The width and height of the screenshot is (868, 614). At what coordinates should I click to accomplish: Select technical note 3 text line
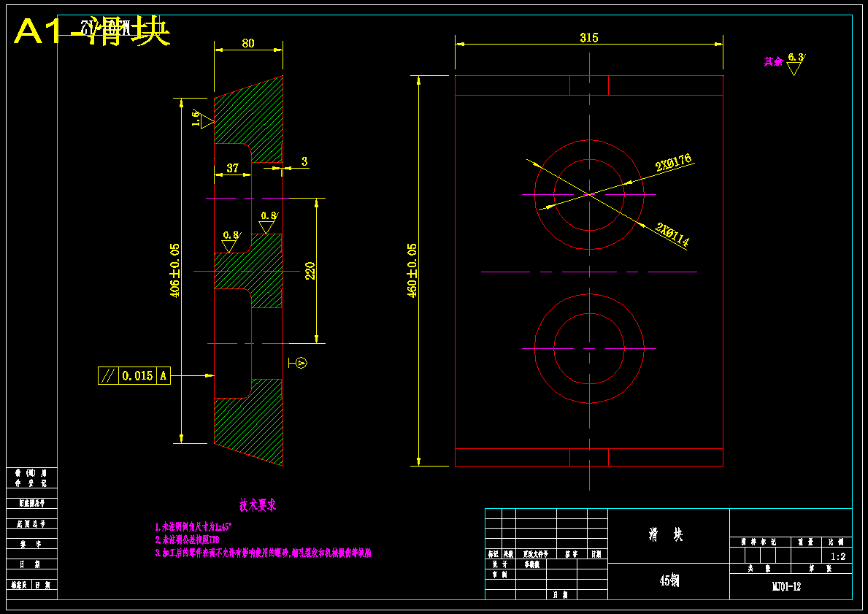pyautogui.click(x=263, y=553)
